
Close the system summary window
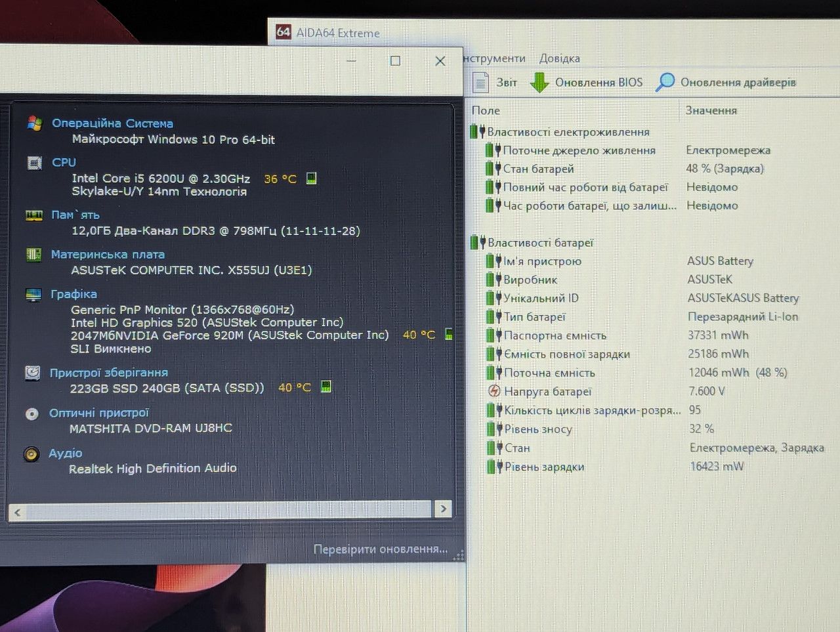click(x=440, y=61)
